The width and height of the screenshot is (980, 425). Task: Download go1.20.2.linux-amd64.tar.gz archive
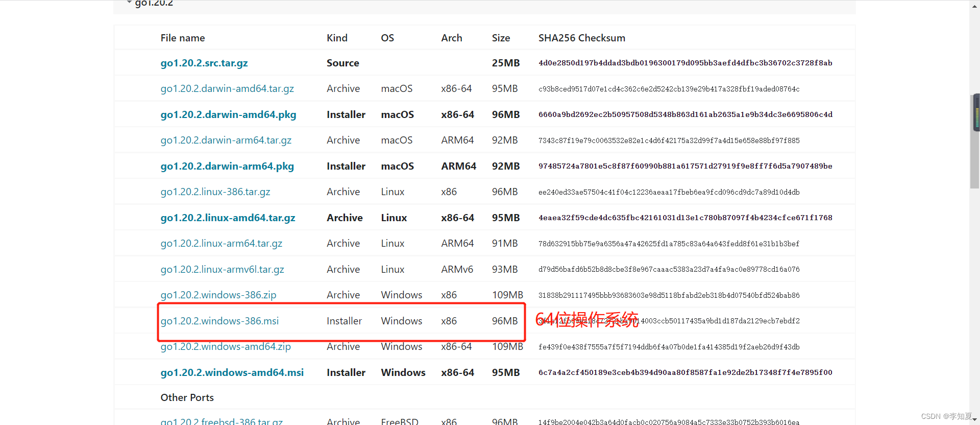[x=228, y=218]
